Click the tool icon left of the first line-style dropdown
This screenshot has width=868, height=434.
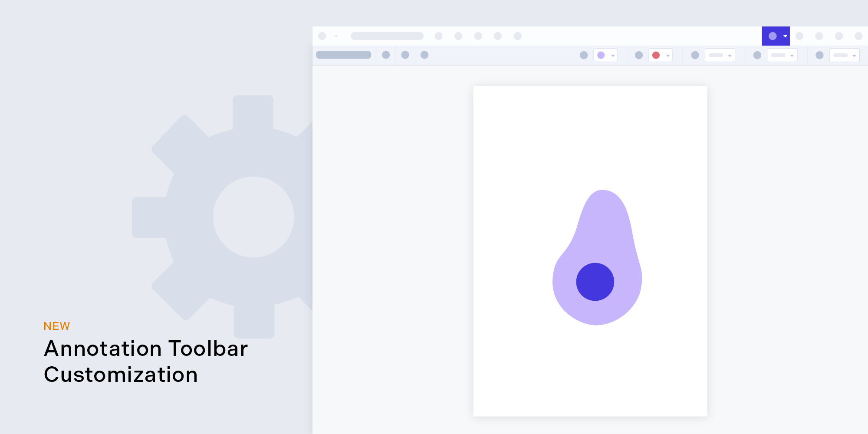696,55
